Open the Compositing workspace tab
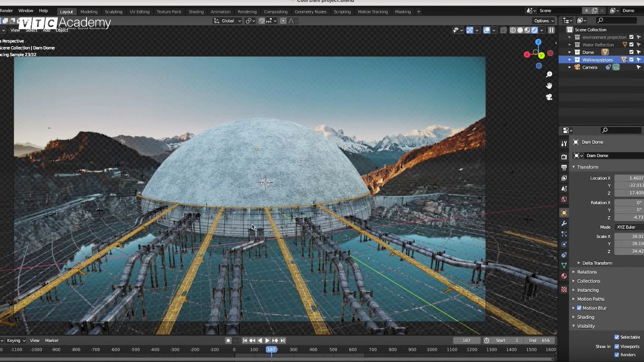Viewport: 644px width, 362px height. click(x=275, y=12)
